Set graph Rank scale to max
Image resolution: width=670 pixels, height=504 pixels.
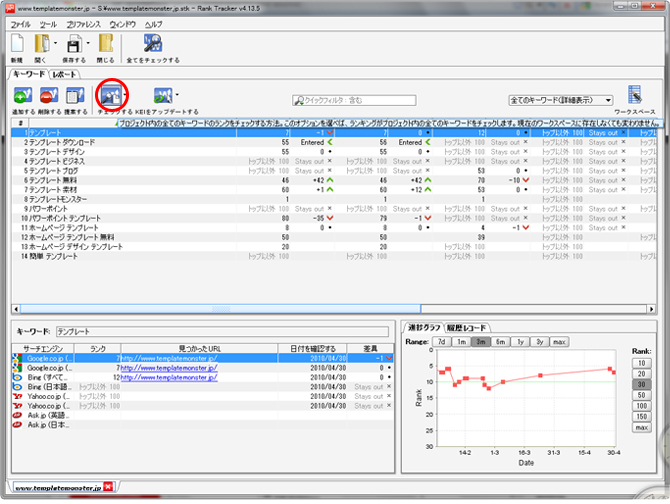coord(641,428)
